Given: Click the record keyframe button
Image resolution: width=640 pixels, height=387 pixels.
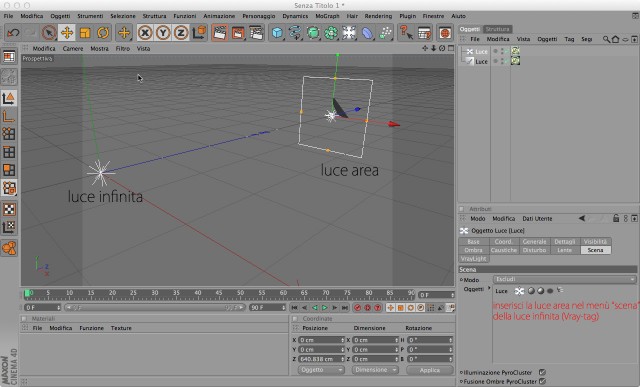Looking at the screenshot, I should click(358, 308).
